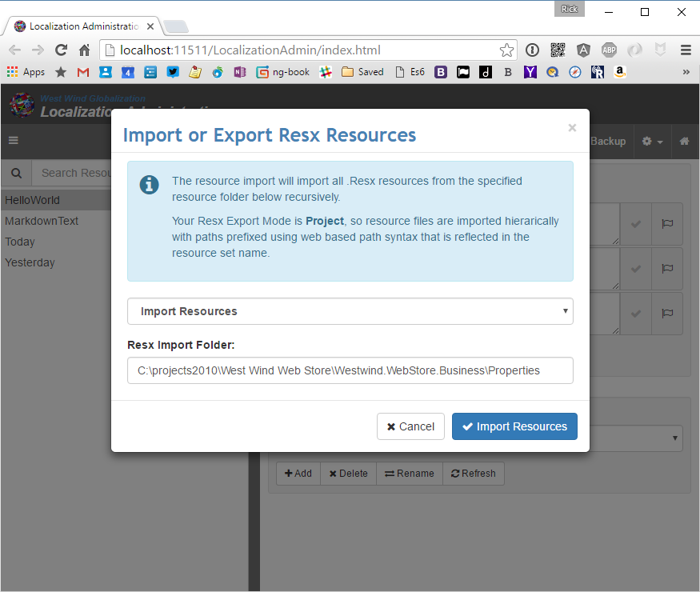Click the flag icon on the top resource row
This screenshot has height=592, width=700.
click(667, 224)
